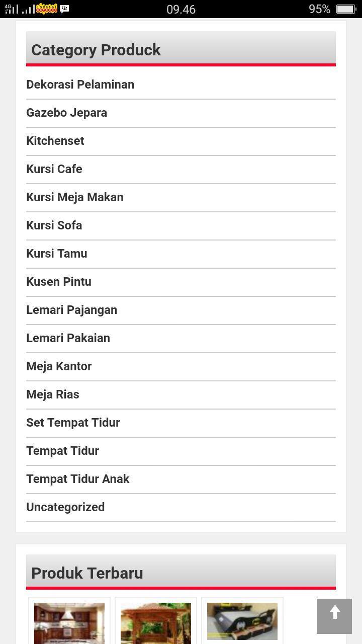This screenshot has height=644, width=362.
Task: Tap the clock showing 09.46
Action: point(181,9)
